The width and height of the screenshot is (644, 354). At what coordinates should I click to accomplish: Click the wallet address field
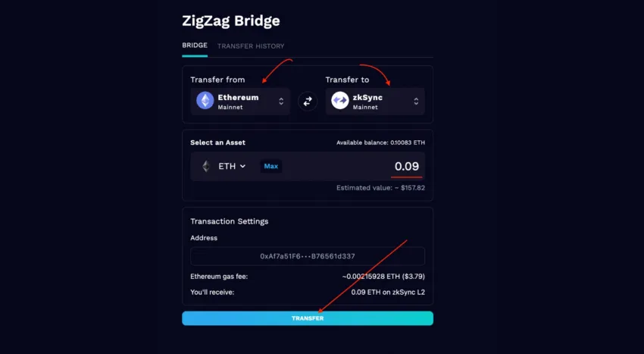[308, 256]
